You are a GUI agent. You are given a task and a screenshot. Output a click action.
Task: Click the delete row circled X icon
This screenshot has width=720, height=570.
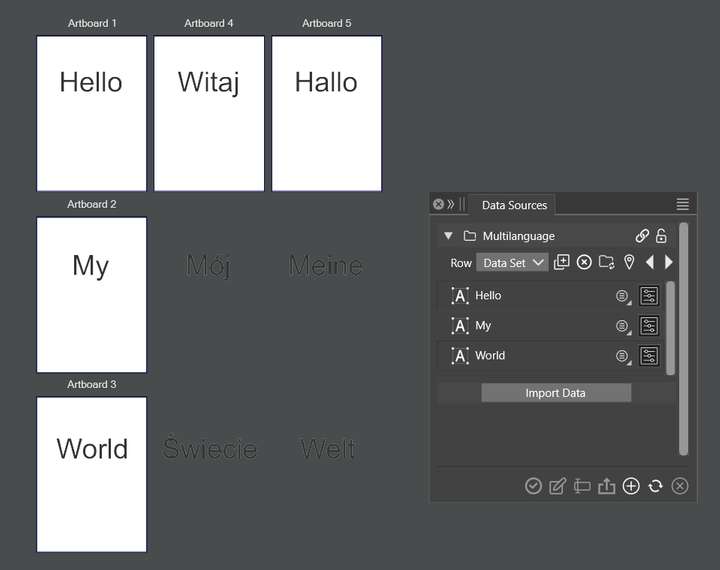pyautogui.click(x=584, y=263)
